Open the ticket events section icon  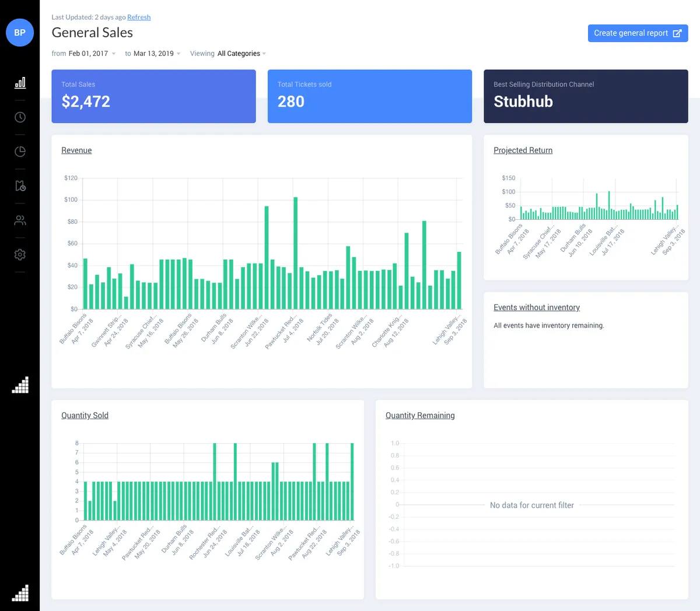[x=20, y=185]
